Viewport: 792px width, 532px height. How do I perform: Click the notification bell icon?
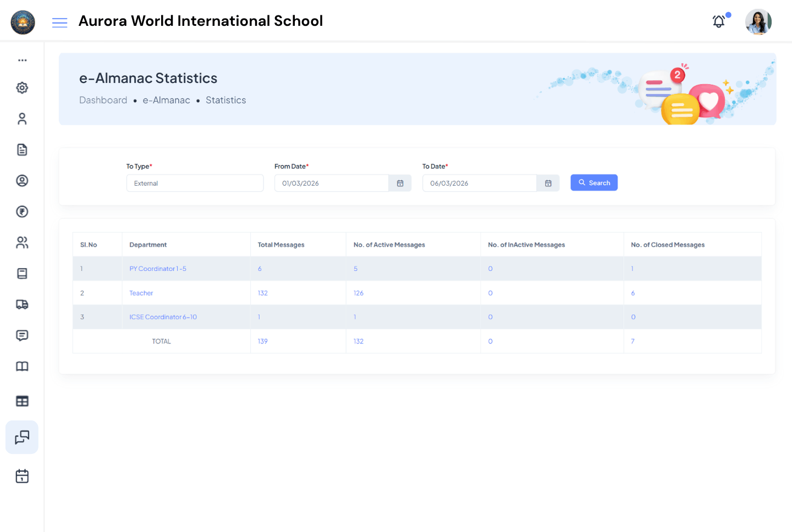[718, 21]
